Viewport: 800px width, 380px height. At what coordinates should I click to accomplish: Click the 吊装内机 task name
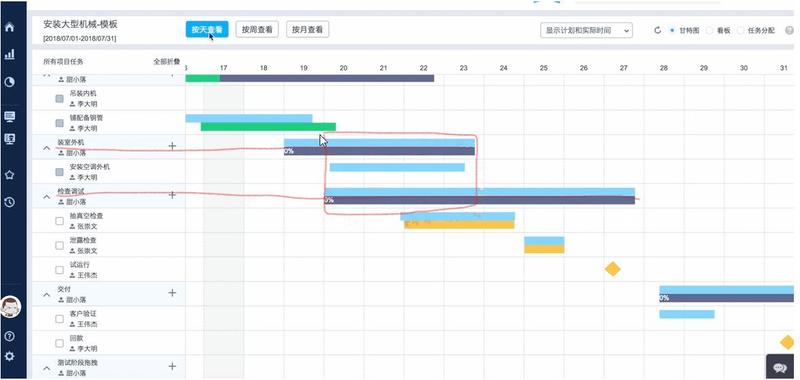point(83,93)
